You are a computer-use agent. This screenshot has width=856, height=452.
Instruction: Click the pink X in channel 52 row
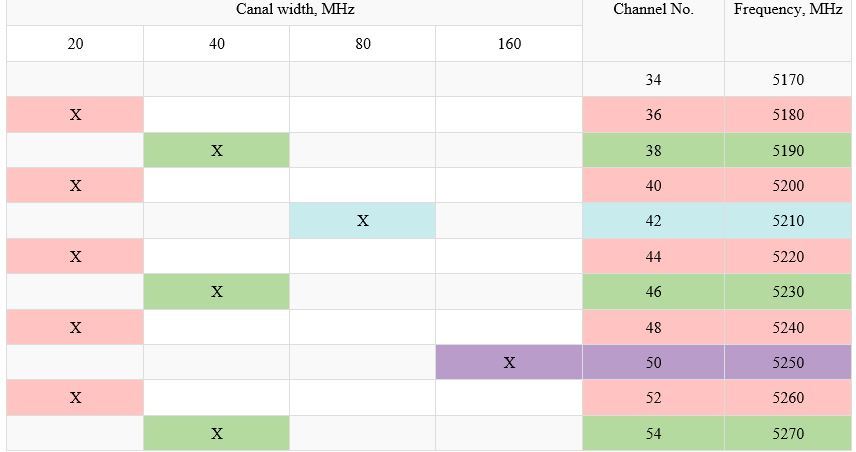[x=75, y=398]
